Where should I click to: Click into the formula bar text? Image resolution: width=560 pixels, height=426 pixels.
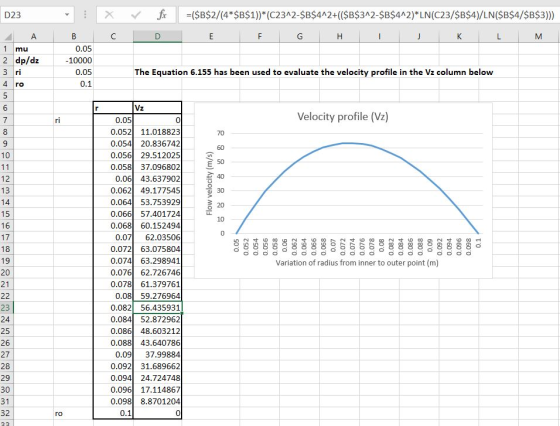pyautogui.click(x=370, y=15)
